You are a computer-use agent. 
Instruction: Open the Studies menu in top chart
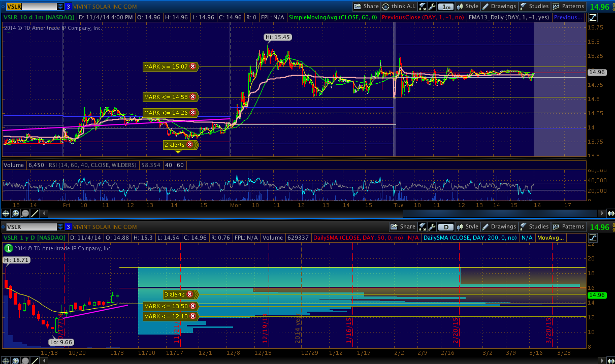coord(535,7)
